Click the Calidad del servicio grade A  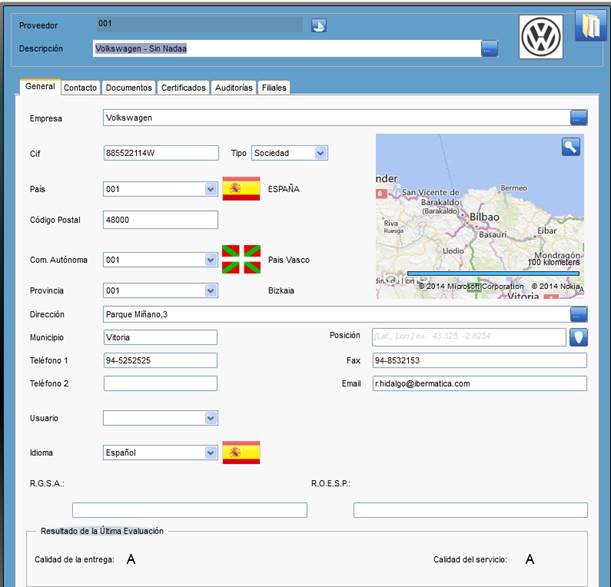click(530, 560)
